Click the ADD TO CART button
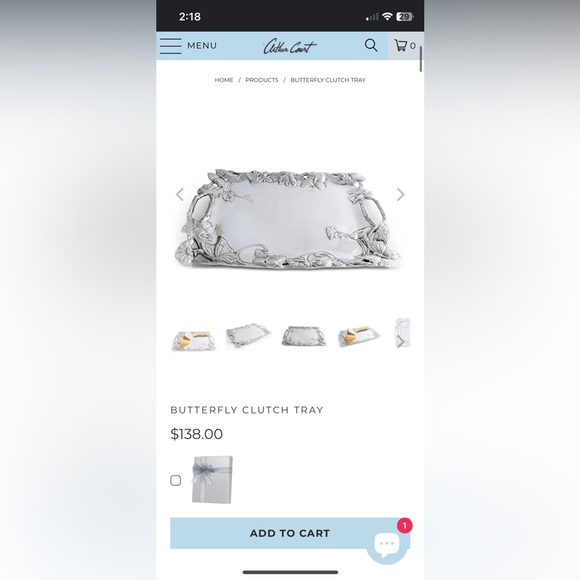 click(x=290, y=533)
